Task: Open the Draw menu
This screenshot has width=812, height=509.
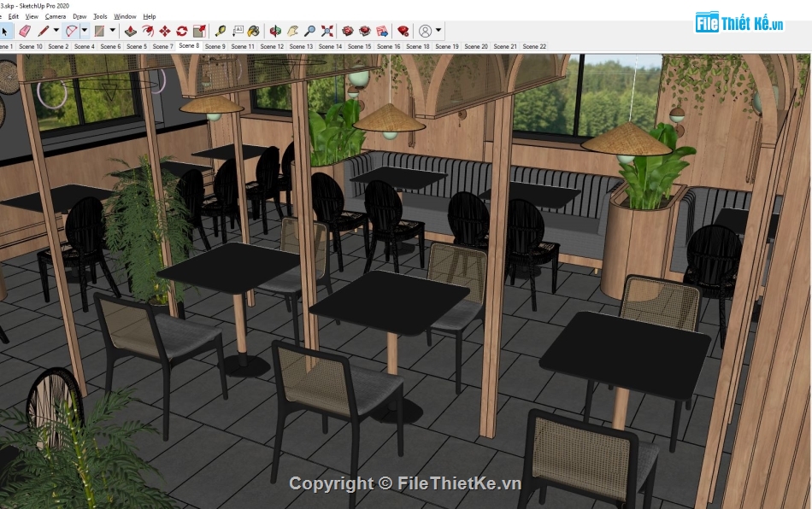Action: pyautogui.click(x=79, y=16)
